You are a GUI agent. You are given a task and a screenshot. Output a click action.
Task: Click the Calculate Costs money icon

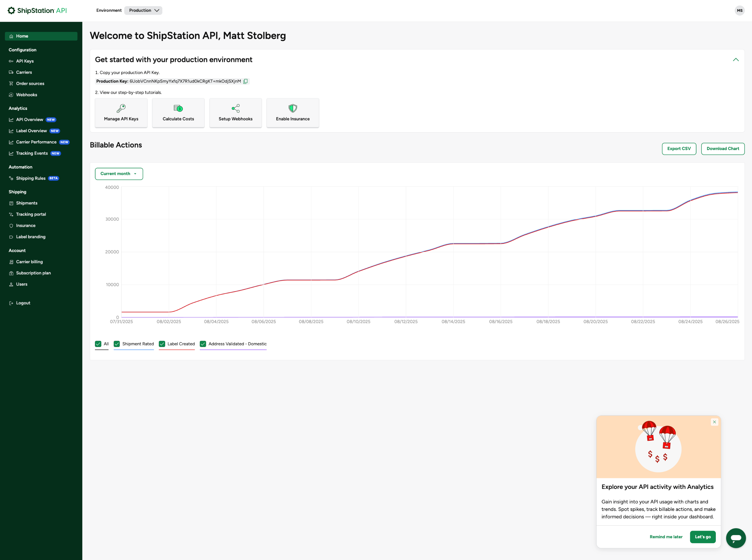[x=178, y=108]
